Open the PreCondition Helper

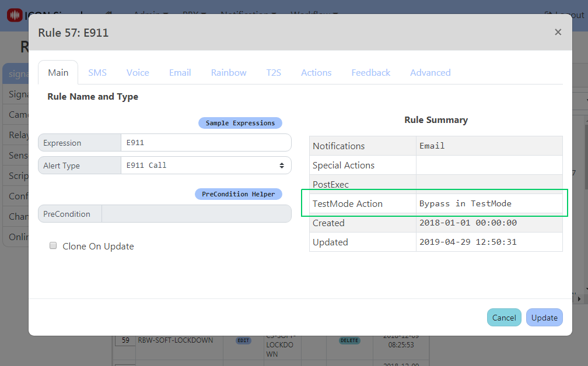pos(238,194)
